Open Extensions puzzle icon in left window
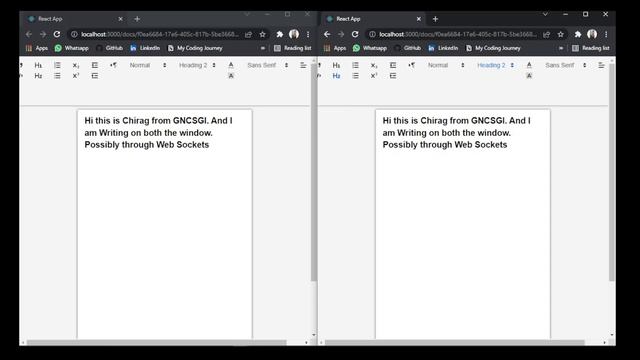Viewport: 640px width, 360px height. [280, 34]
